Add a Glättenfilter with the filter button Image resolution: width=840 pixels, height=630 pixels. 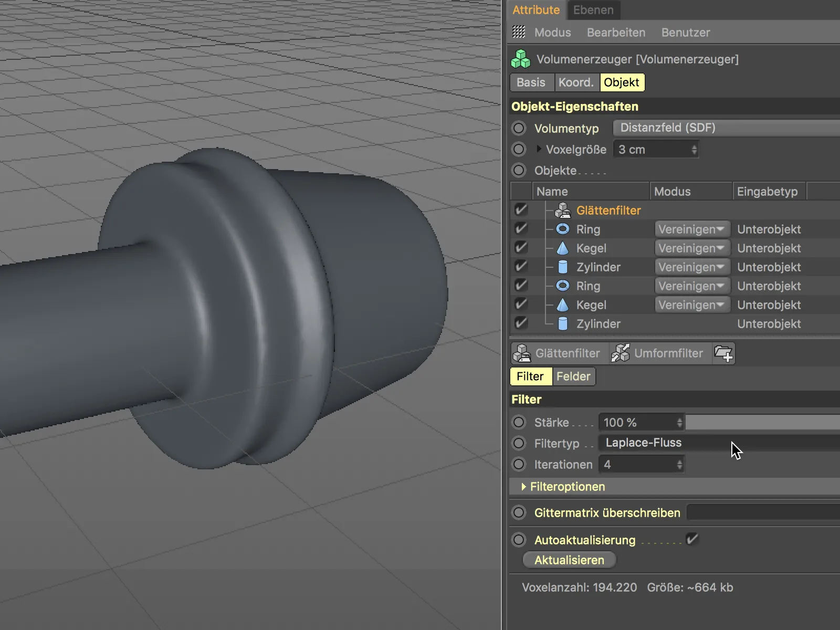[559, 353]
